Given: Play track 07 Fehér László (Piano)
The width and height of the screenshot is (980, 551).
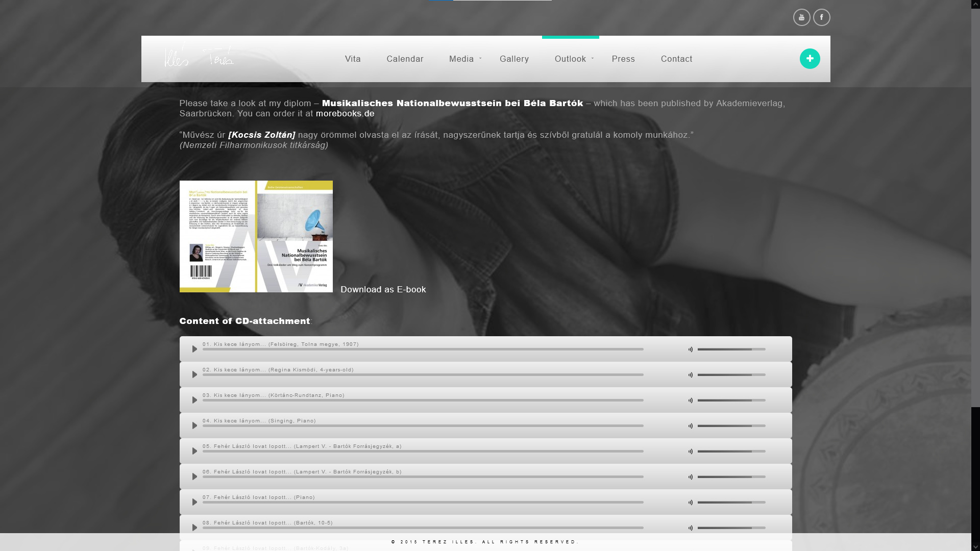Looking at the screenshot, I should (x=194, y=502).
